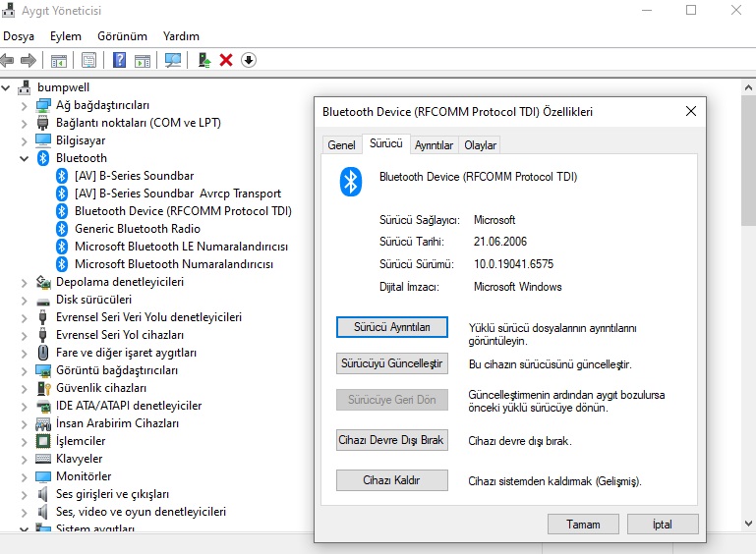Click the driver version value 10.0.19041.6575
This screenshot has width=756, height=554.
(x=513, y=264)
